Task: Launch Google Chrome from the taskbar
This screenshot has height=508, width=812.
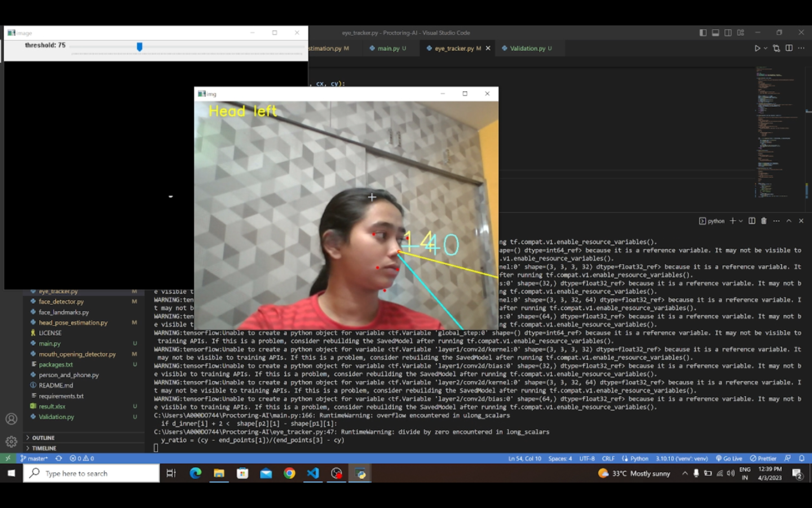Action: pyautogui.click(x=289, y=473)
